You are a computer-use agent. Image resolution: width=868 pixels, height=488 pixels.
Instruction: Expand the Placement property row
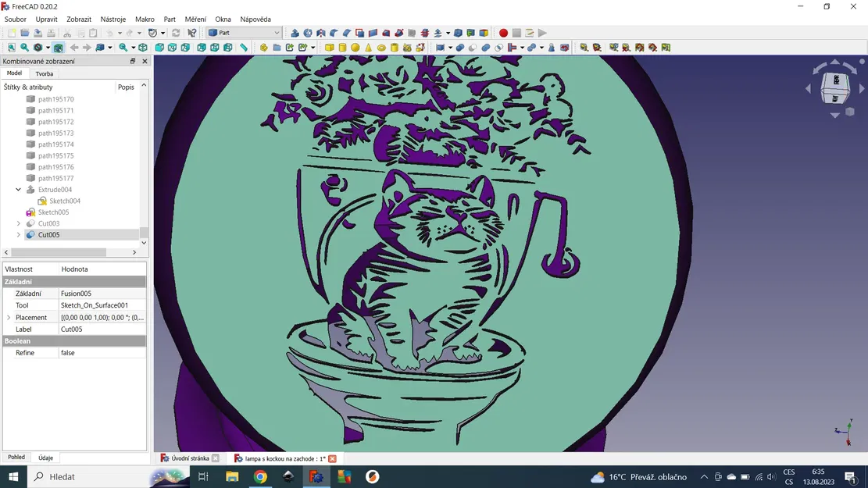(9, 318)
